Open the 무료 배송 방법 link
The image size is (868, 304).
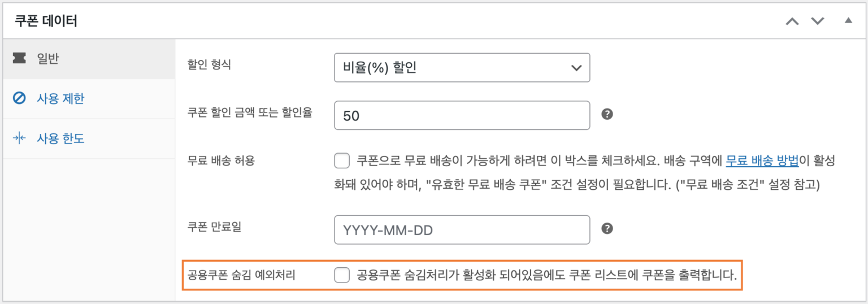[762, 160]
